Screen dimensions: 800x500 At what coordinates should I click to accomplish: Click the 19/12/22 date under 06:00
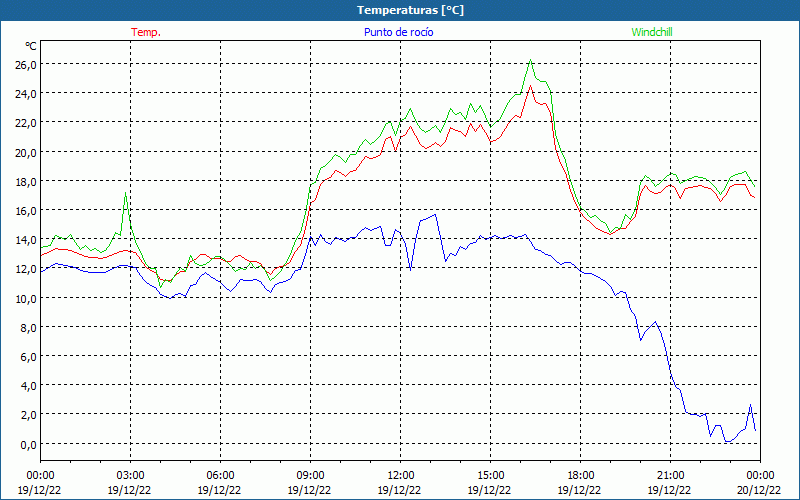point(219,490)
